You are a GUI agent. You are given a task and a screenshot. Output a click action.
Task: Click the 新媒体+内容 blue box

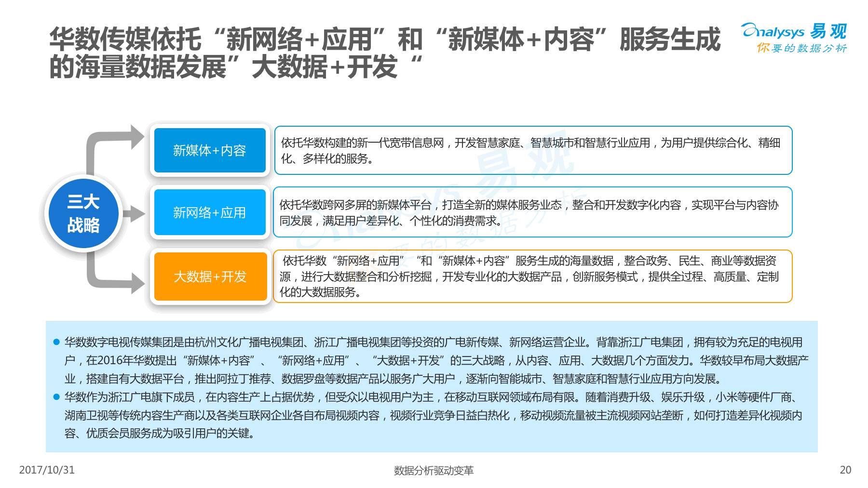[210, 150]
